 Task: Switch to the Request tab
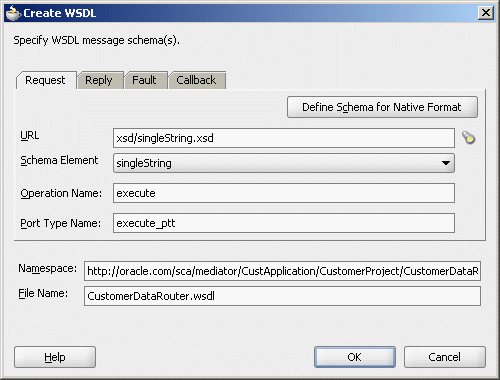[x=46, y=80]
